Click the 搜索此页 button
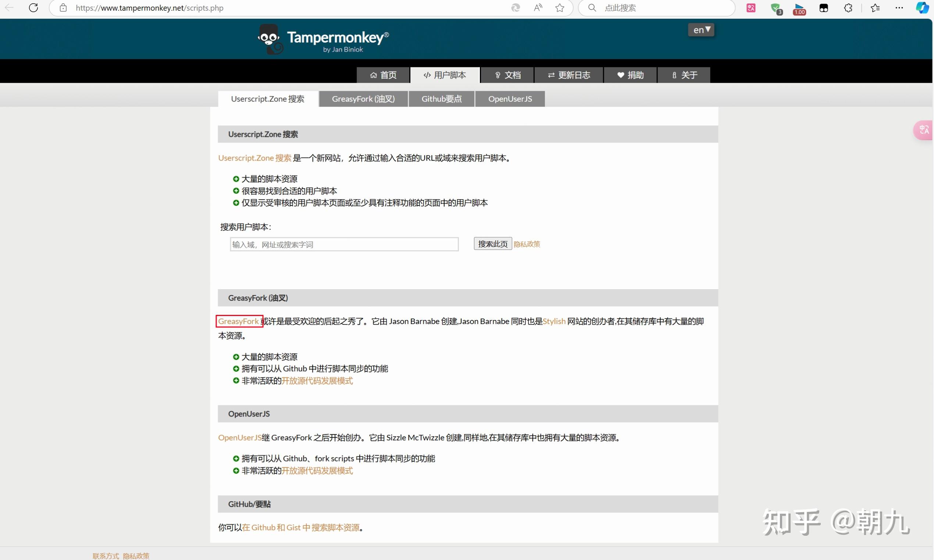 [493, 244]
